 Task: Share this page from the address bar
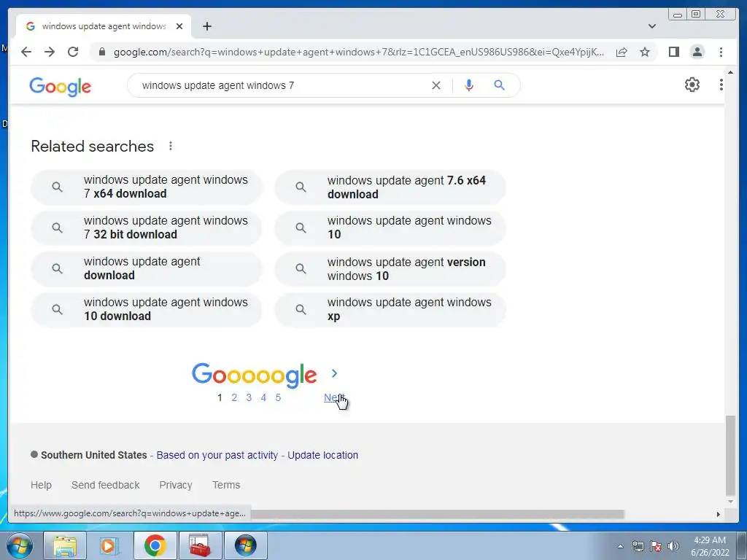[x=622, y=52]
